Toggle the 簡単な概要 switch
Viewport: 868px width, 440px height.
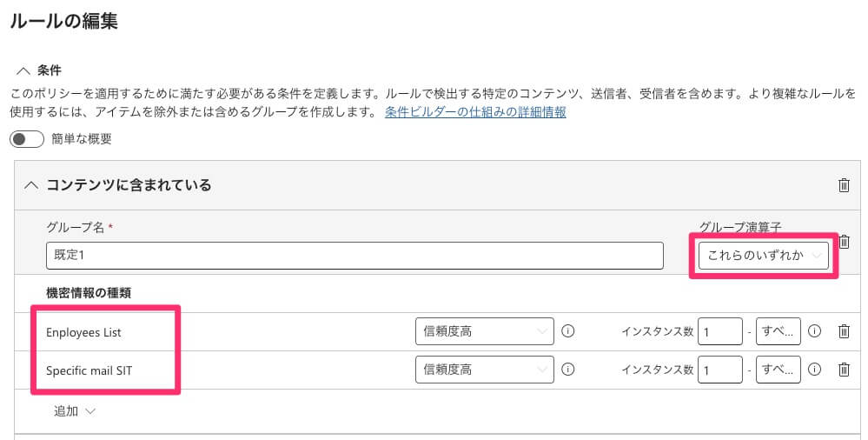[25, 139]
